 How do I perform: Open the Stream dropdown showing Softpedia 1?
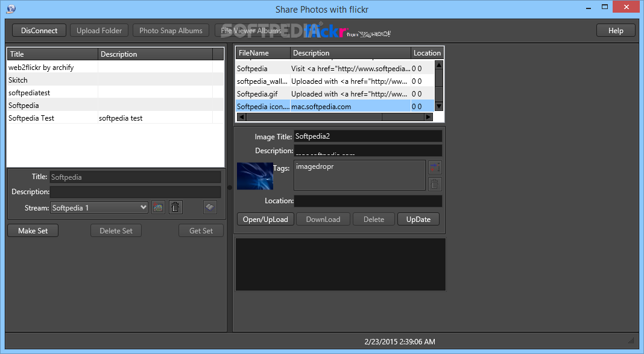pyautogui.click(x=99, y=207)
